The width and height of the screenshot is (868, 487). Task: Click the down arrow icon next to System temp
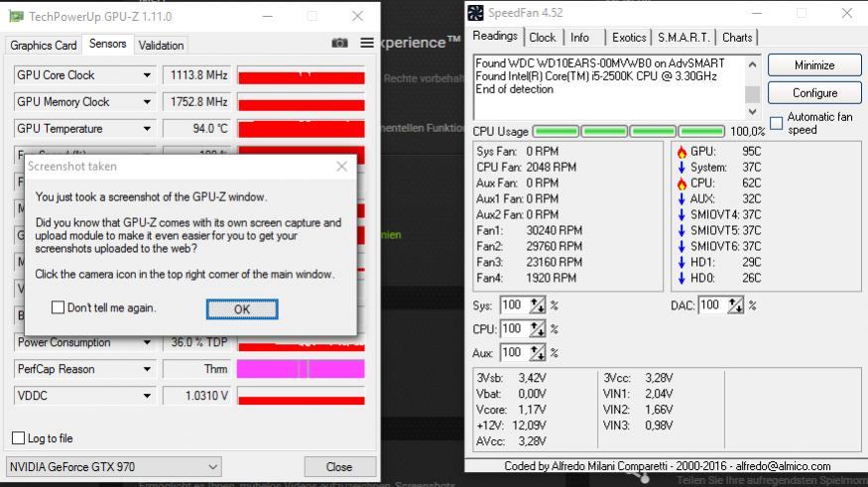682,168
